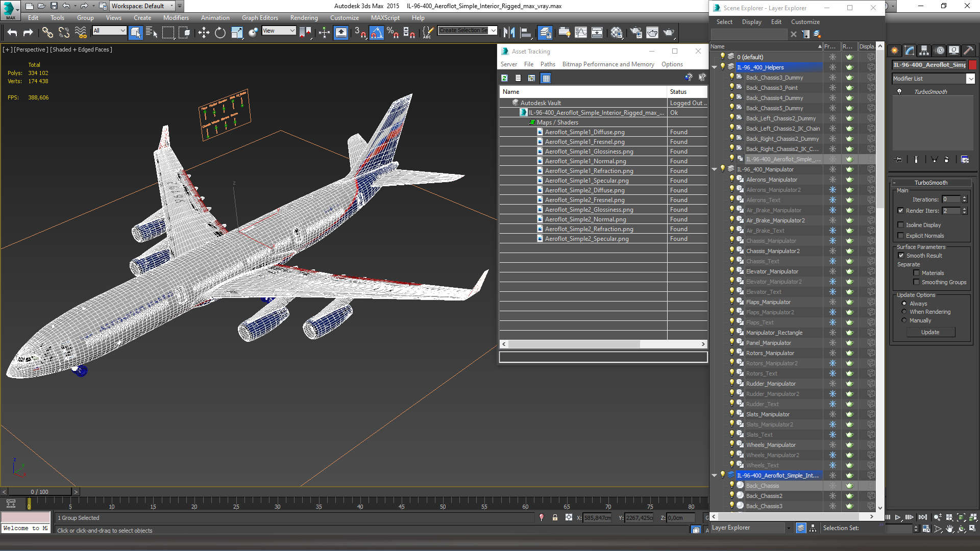Toggle the Render Iters checkbox

pyautogui.click(x=901, y=211)
